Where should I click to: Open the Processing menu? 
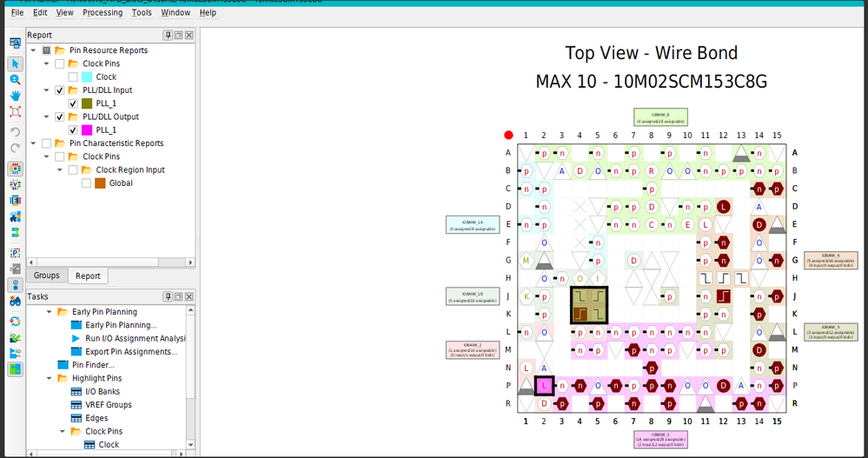pyautogui.click(x=103, y=12)
